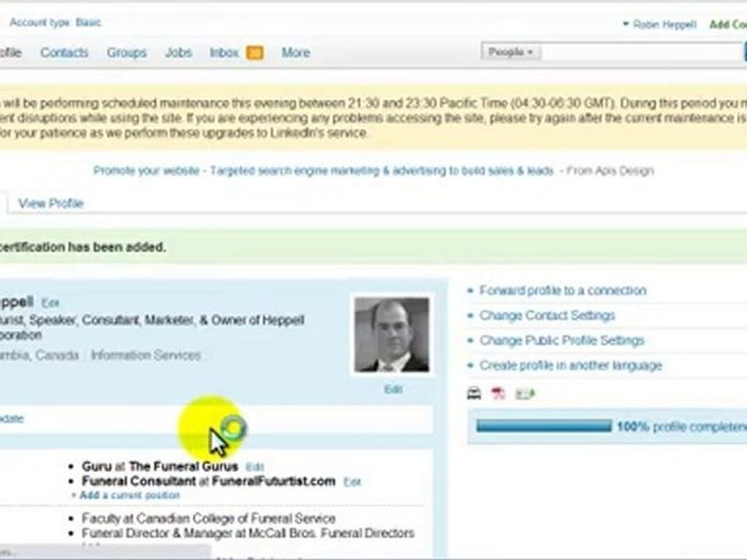
Task: Switch to the View Profile tab
Action: point(51,203)
